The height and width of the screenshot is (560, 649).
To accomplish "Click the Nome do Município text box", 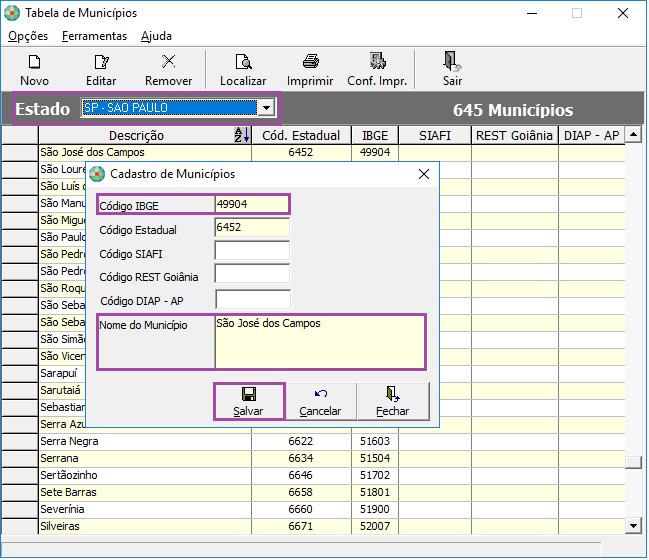I will click(x=319, y=342).
